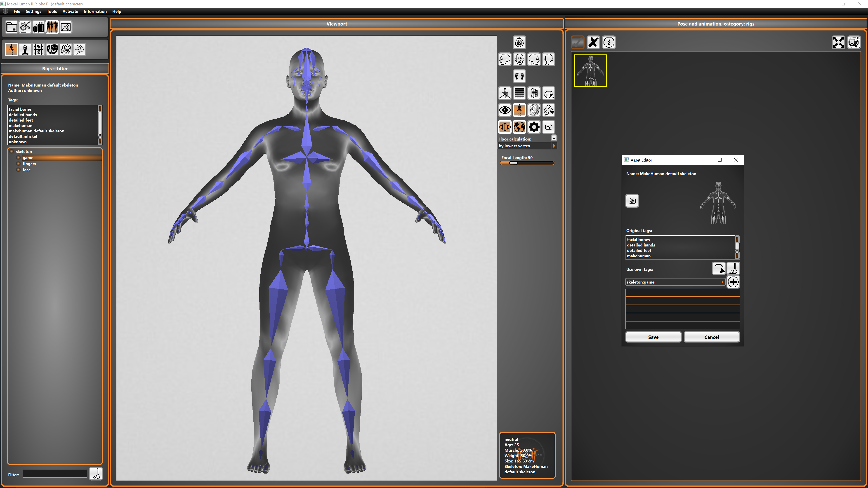Screen dimensions: 868x488
Task: Select the default skeleton rig thumbnail
Action: (590, 71)
